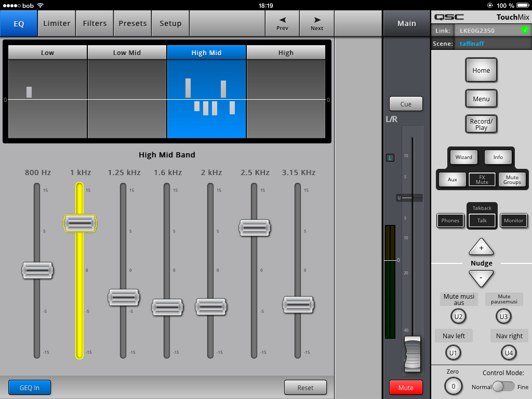Open Mute Groups
532x399 pixels.
tap(512, 179)
